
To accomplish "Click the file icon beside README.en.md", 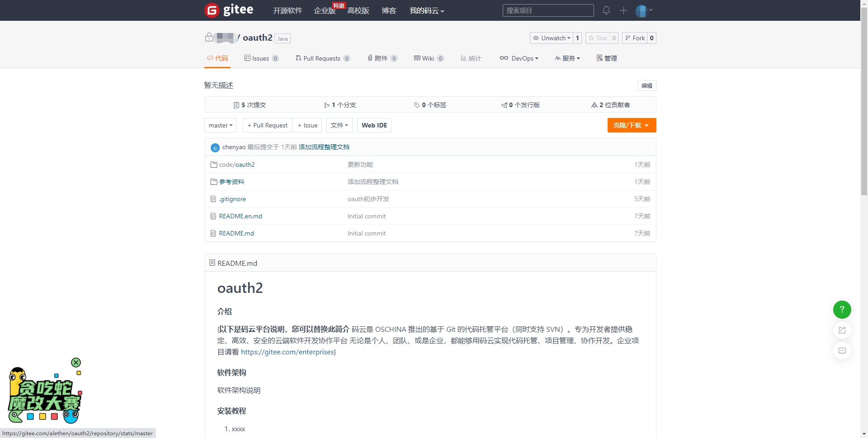I will click(x=213, y=216).
